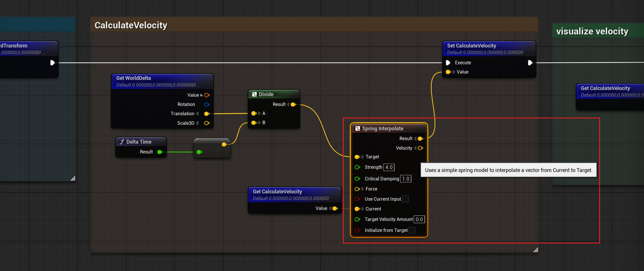The image size is (644, 271).
Task: Select the CalculateVelocity comment box title
Action: pyautogui.click(x=131, y=25)
